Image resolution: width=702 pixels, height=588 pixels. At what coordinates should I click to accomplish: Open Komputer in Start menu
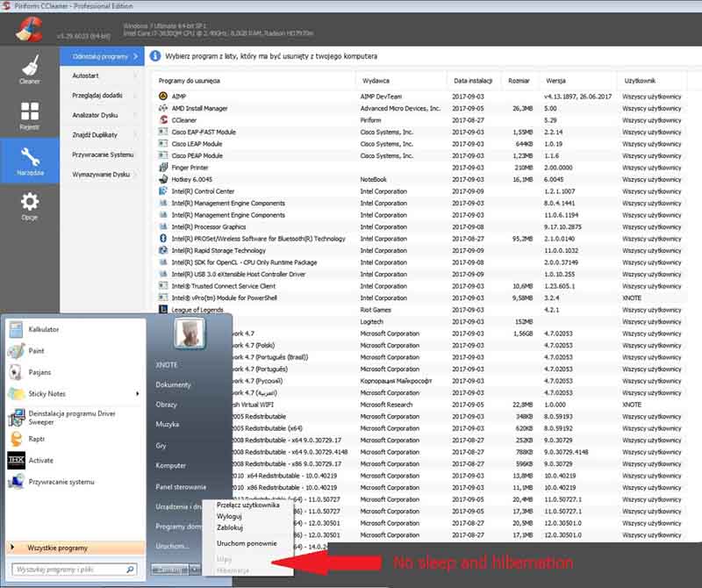170,465
